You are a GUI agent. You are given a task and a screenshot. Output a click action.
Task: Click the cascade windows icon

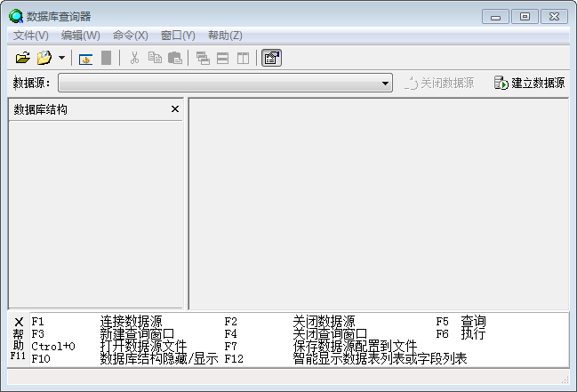point(203,59)
